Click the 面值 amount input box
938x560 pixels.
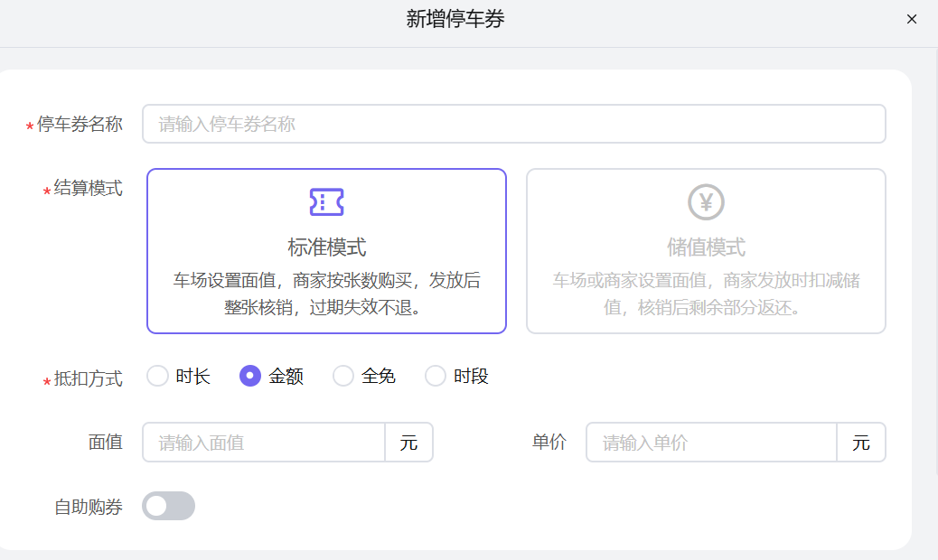click(264, 443)
